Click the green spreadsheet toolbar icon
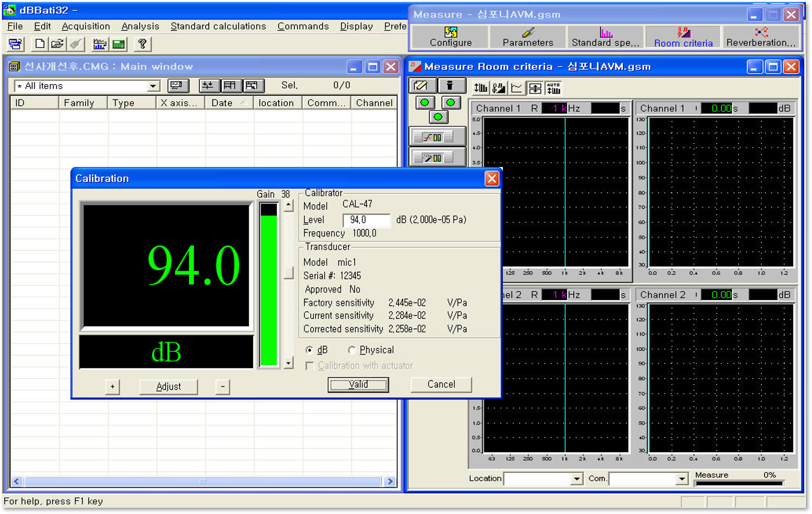This screenshot has width=812, height=514. tap(118, 44)
